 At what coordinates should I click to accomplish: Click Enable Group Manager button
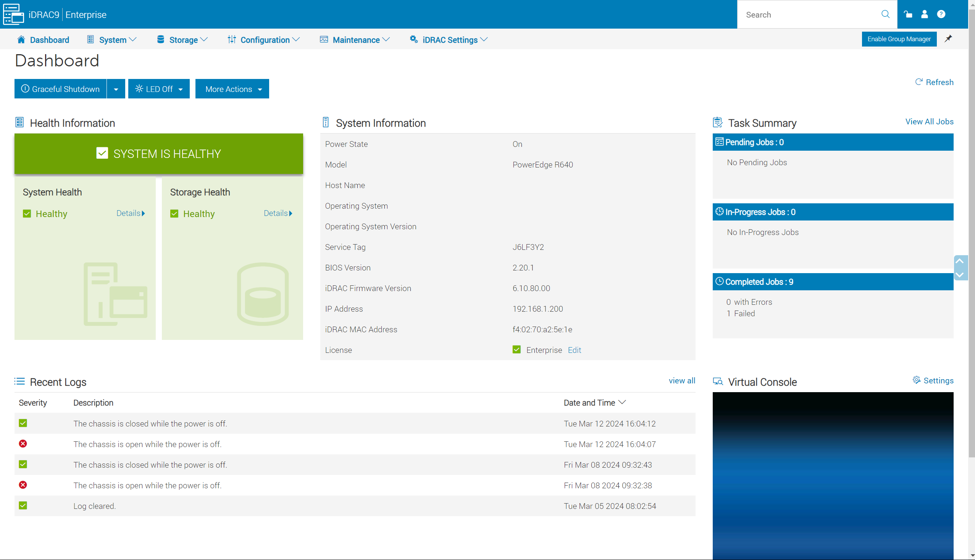coord(899,39)
